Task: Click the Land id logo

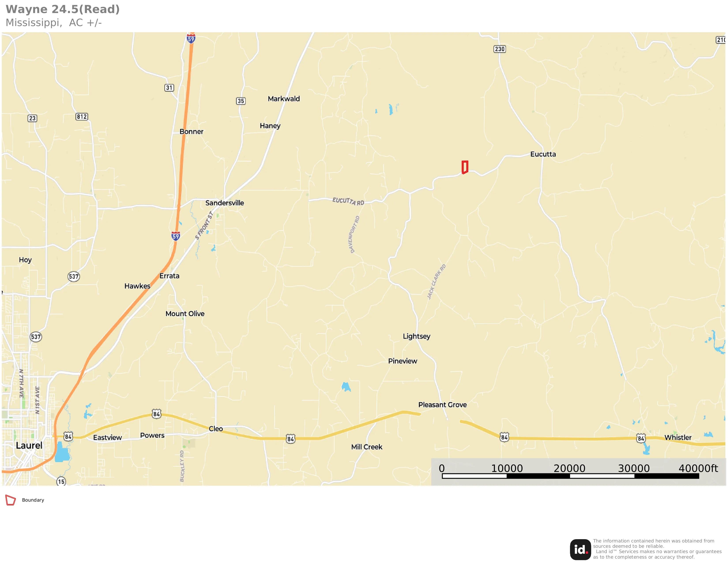Action: (580, 549)
